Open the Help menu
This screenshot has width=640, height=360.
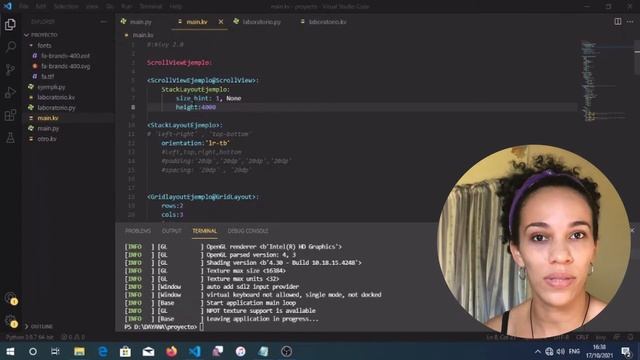[176, 7]
